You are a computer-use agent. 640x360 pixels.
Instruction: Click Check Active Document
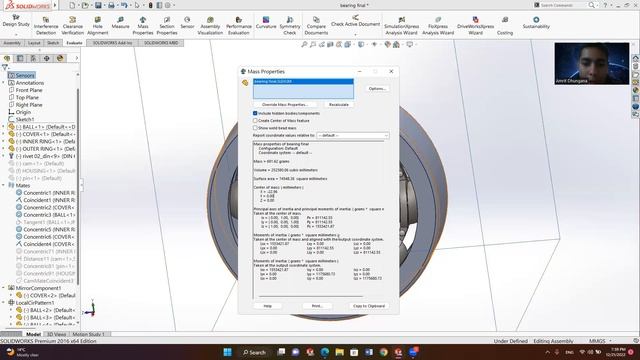tap(356, 21)
